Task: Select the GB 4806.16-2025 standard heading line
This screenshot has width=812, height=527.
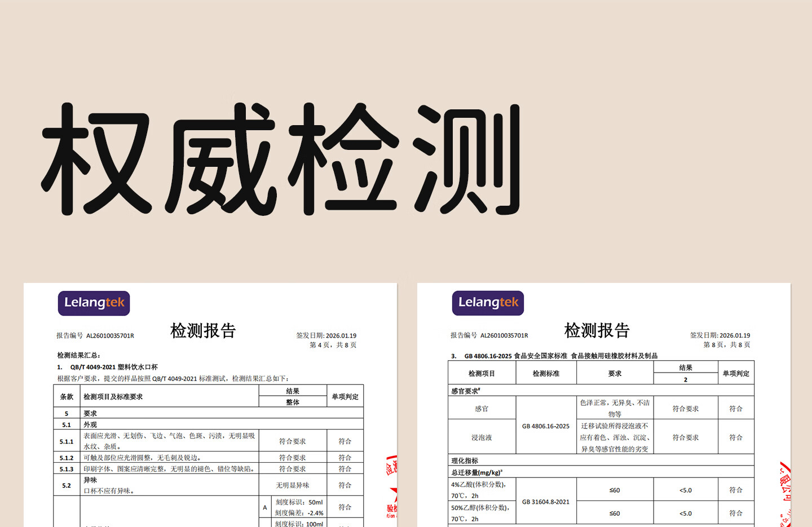Action: tap(561, 356)
